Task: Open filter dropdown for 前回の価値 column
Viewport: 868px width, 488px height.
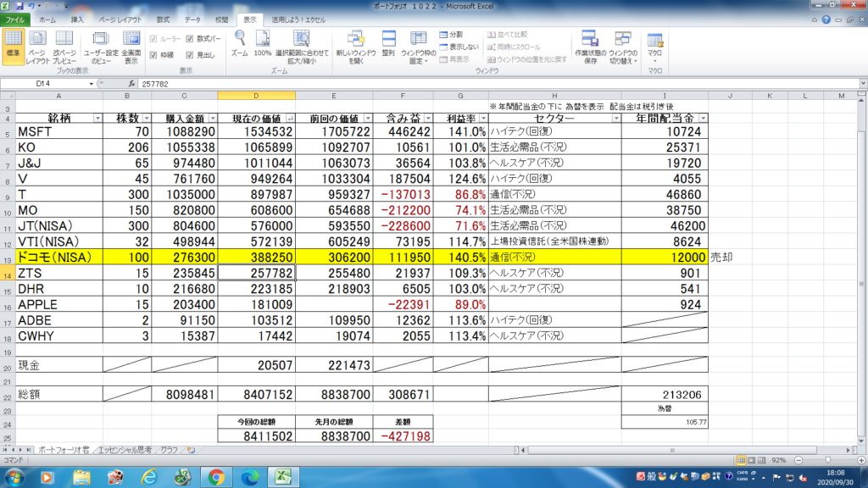Action: [x=368, y=119]
